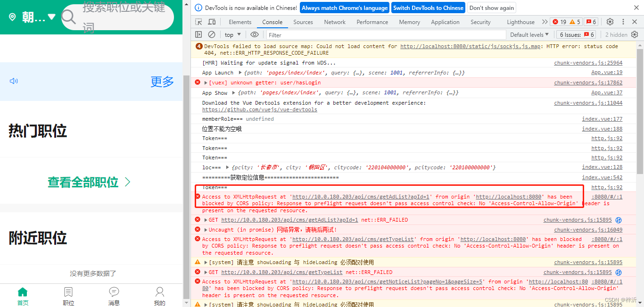The image size is (644, 307).
Task: Expand the App Show object
Action: pyautogui.click(x=234, y=93)
